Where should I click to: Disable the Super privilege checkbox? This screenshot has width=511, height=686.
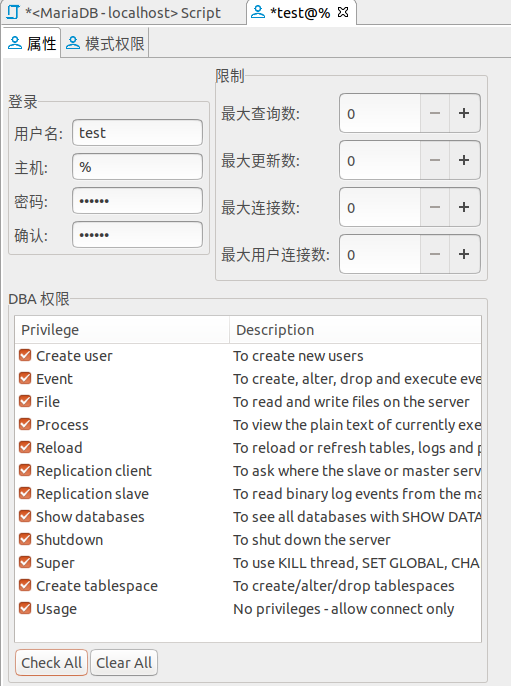25,562
